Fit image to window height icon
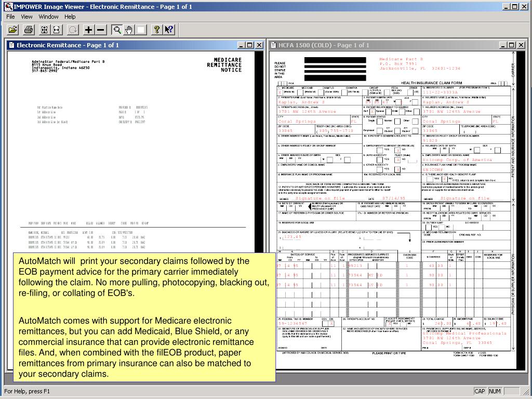This screenshot has width=532, height=399. (44, 30)
